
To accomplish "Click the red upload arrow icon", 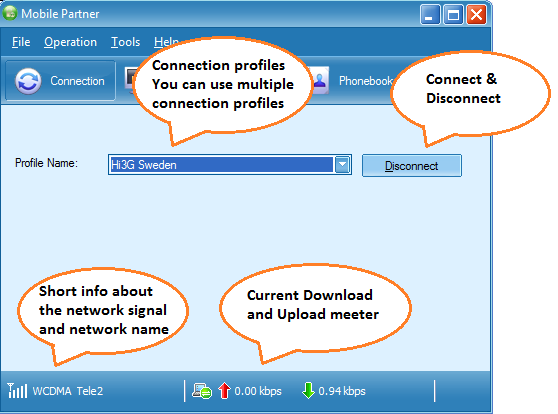I will (x=224, y=391).
